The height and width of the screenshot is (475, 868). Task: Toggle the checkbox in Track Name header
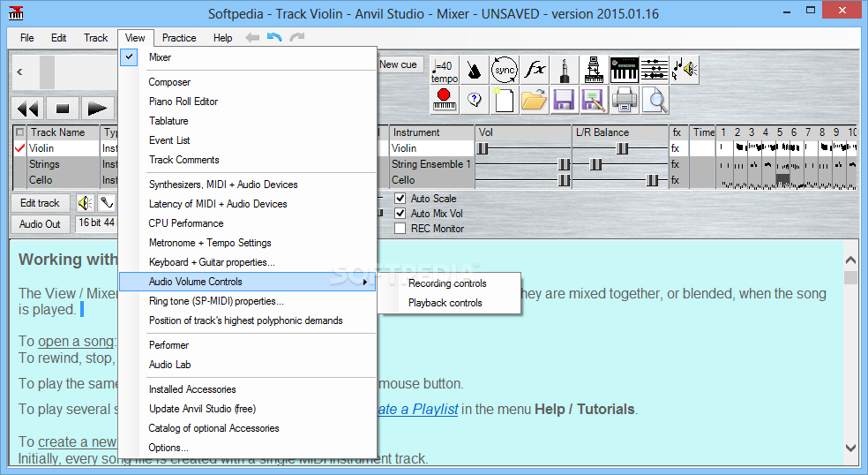(x=20, y=132)
